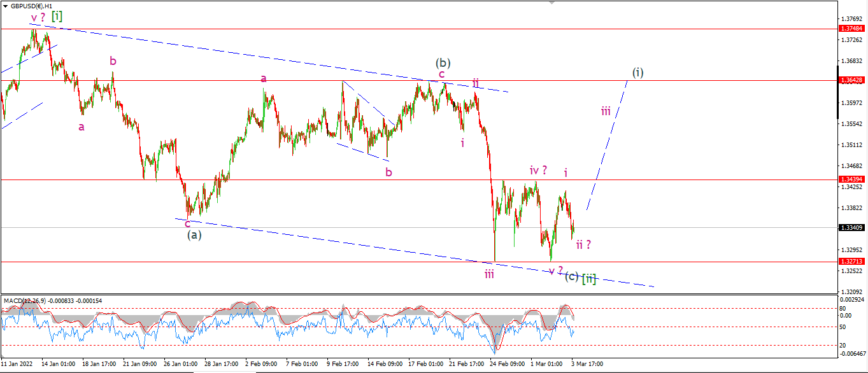Select the magenta iii projection label
Screen dimensions: 868x373
[x=606, y=111]
